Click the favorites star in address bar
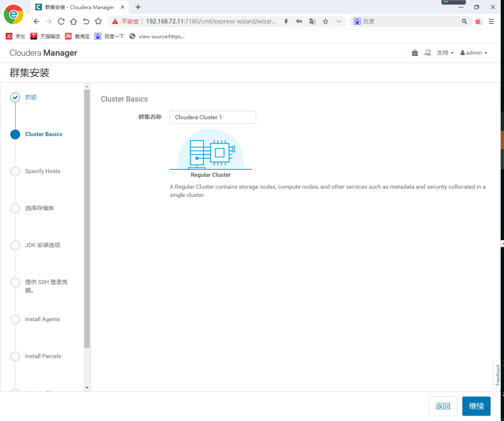This screenshot has height=421, width=504. point(326,21)
